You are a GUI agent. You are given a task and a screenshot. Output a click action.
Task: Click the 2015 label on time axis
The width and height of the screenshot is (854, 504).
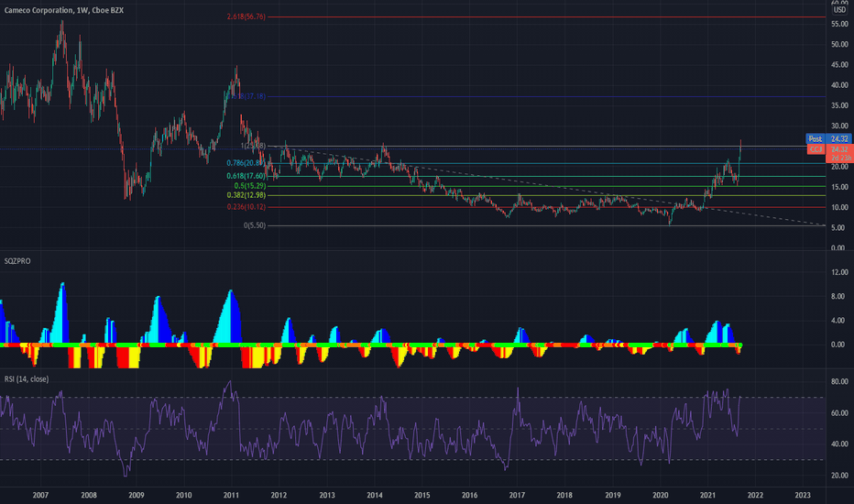tap(422, 495)
